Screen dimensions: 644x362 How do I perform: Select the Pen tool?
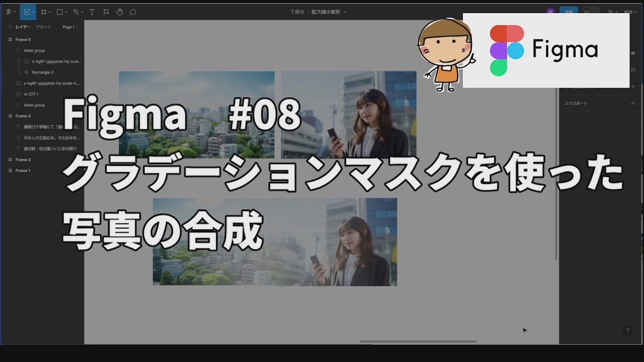76,12
